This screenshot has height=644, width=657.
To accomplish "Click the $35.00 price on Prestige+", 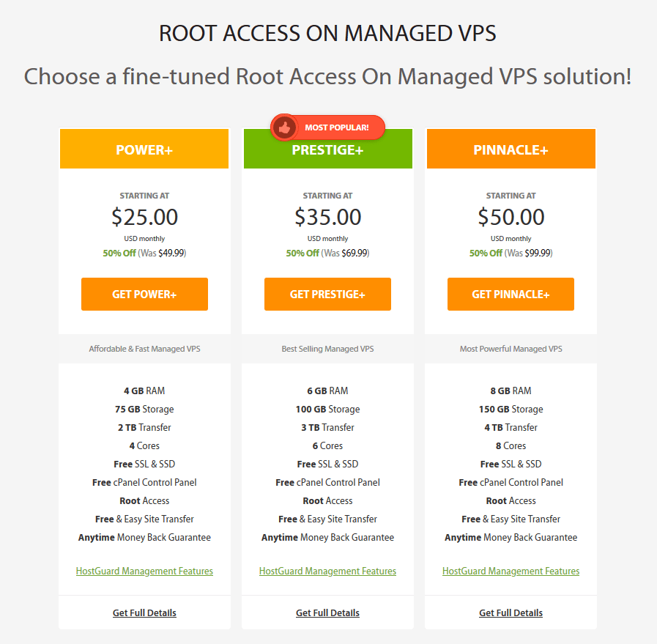I will 327,217.
